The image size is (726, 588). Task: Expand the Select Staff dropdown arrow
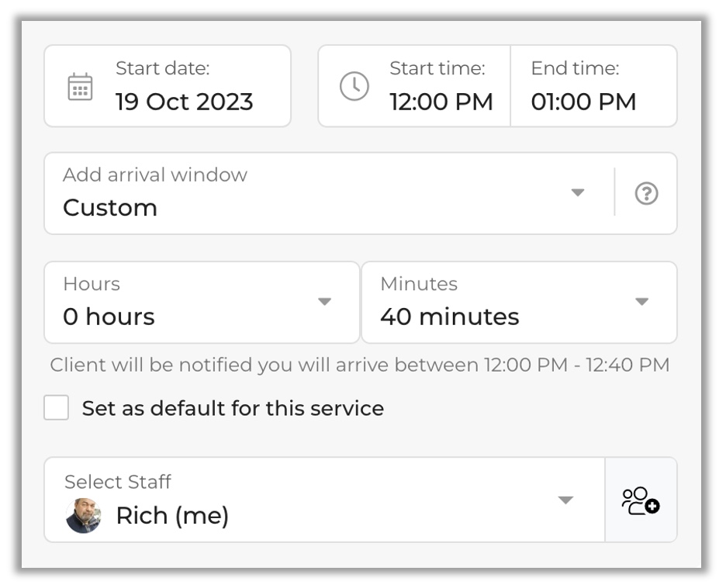point(566,500)
